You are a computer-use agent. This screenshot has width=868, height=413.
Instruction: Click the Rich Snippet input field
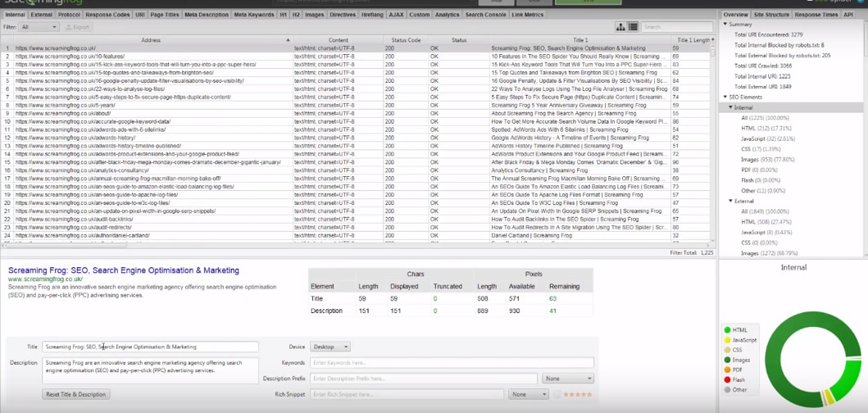tap(407, 395)
